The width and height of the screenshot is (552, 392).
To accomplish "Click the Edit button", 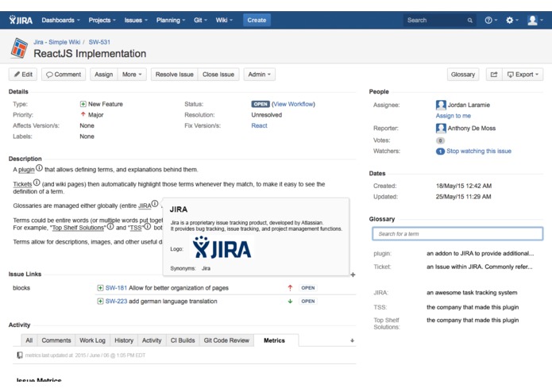I will [23, 74].
